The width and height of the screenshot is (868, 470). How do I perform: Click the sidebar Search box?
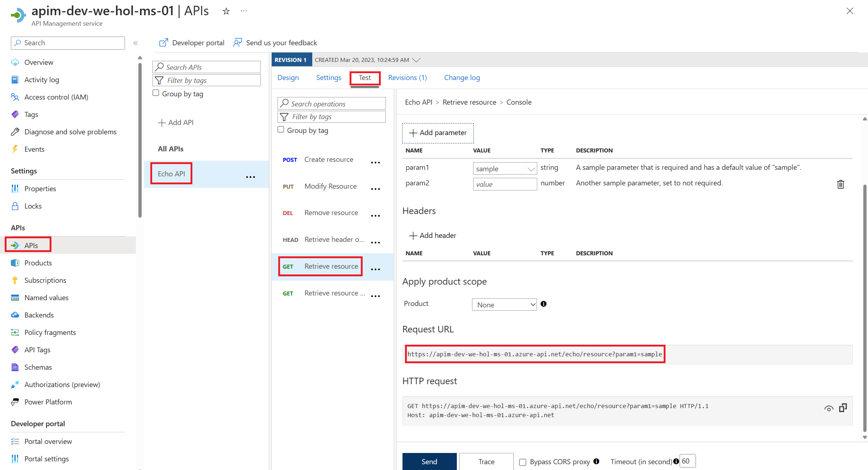pyautogui.click(x=68, y=43)
